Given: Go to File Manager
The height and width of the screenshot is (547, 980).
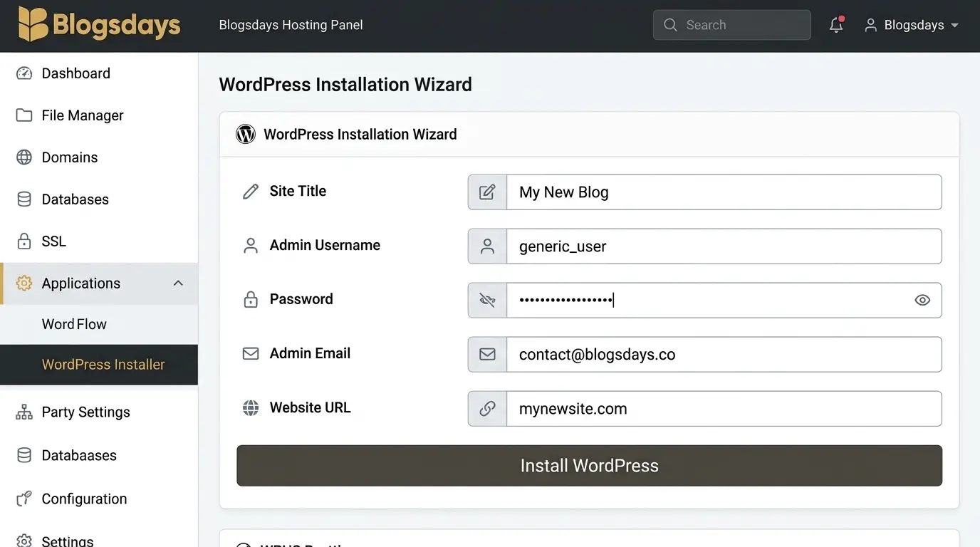Looking at the screenshot, I should pyautogui.click(x=99, y=115).
